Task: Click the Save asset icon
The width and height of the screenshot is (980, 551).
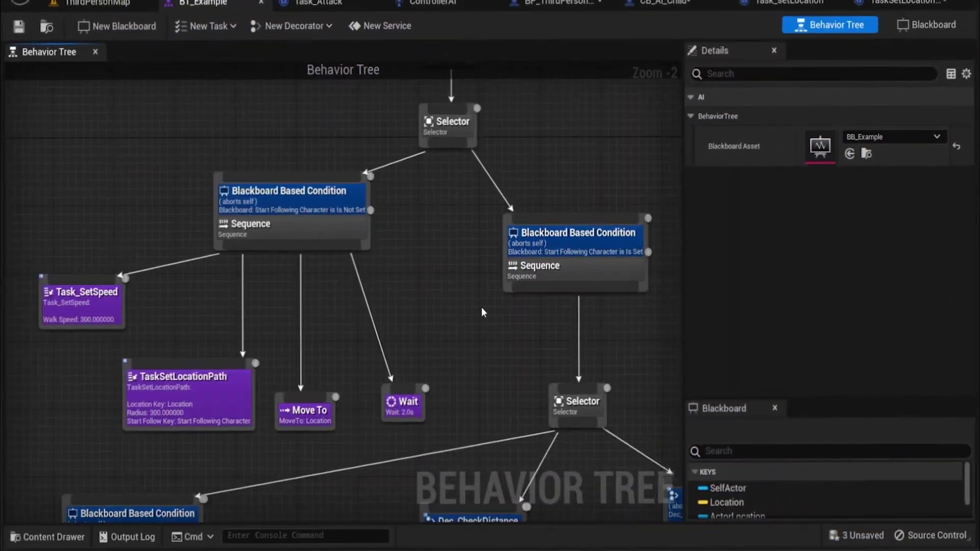Action: point(19,27)
